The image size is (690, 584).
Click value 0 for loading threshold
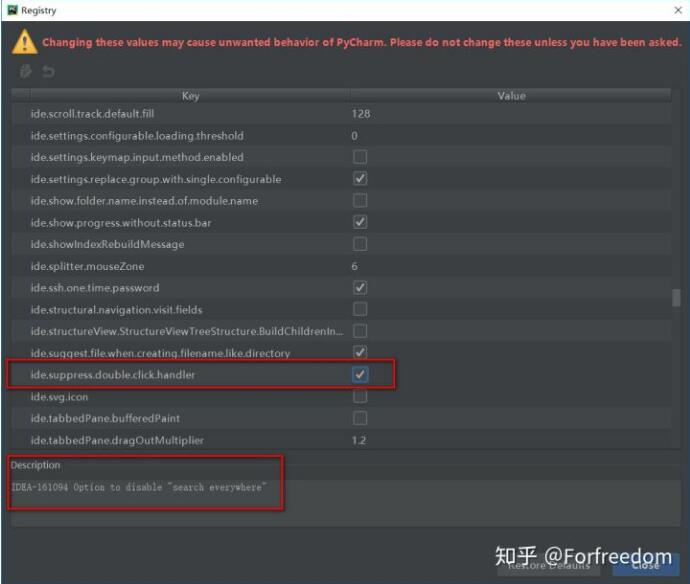pyautogui.click(x=355, y=136)
